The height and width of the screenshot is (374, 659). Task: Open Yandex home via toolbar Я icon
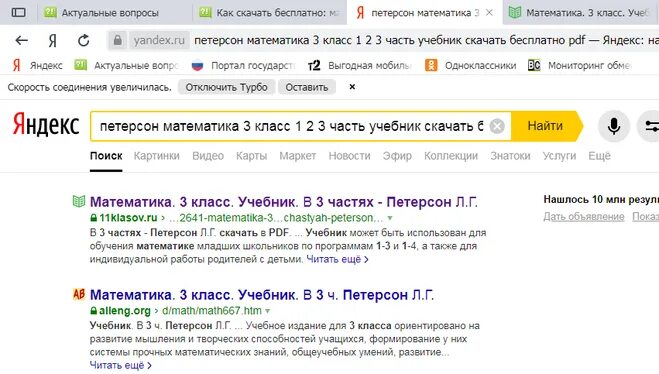[53, 40]
